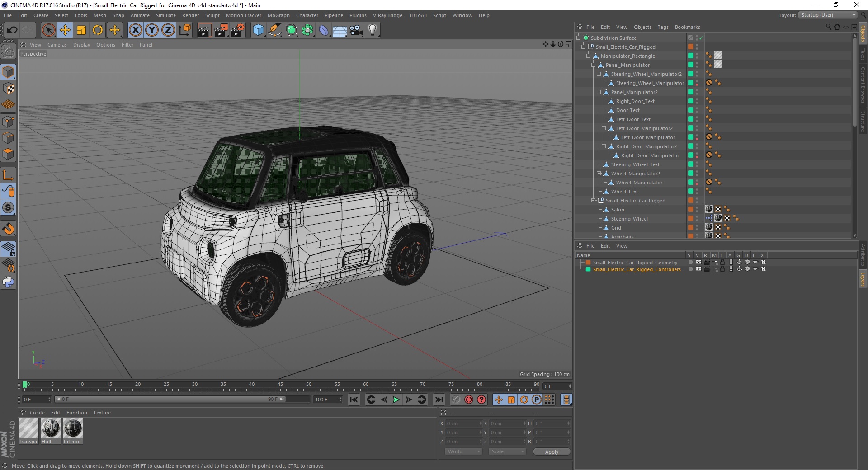
Task: Add a Floor environment object
Action: [340, 30]
